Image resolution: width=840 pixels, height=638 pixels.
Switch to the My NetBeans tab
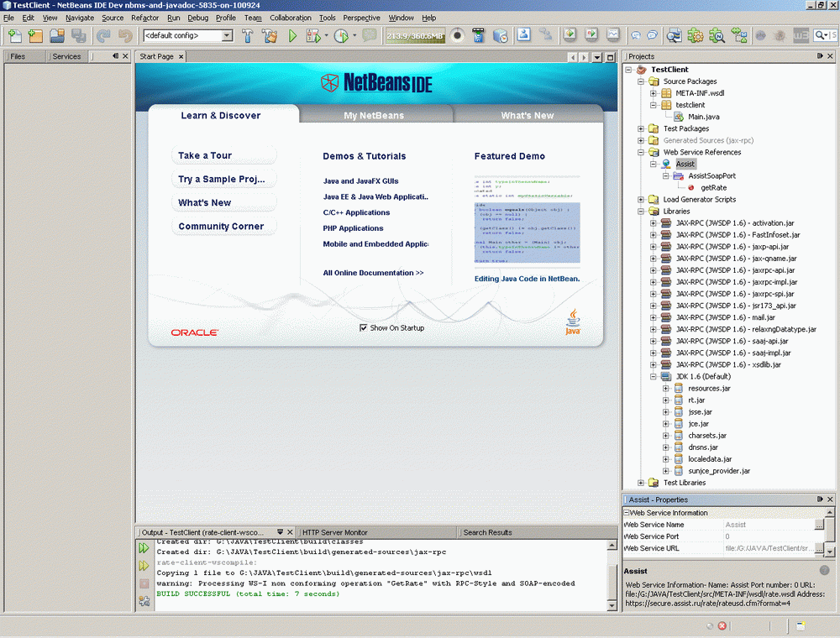(374, 115)
